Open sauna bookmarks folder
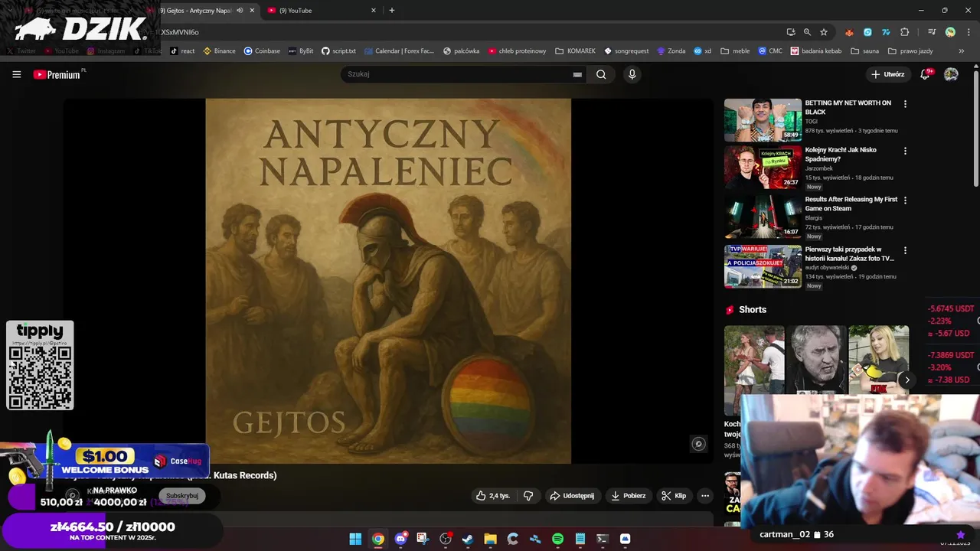980x551 pixels. pyautogui.click(x=864, y=51)
